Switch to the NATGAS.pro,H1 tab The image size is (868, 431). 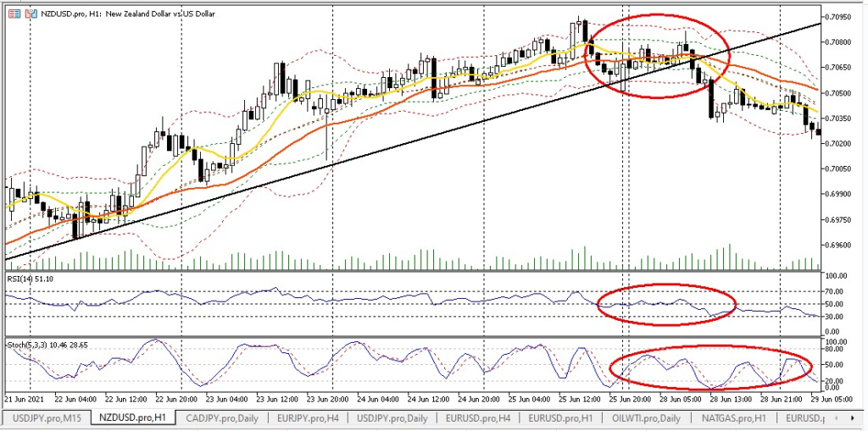735,417
